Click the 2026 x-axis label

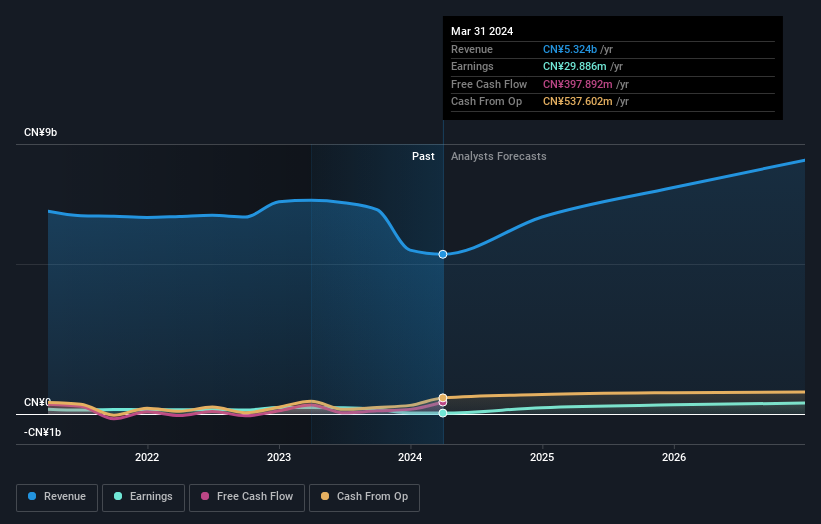click(x=674, y=458)
